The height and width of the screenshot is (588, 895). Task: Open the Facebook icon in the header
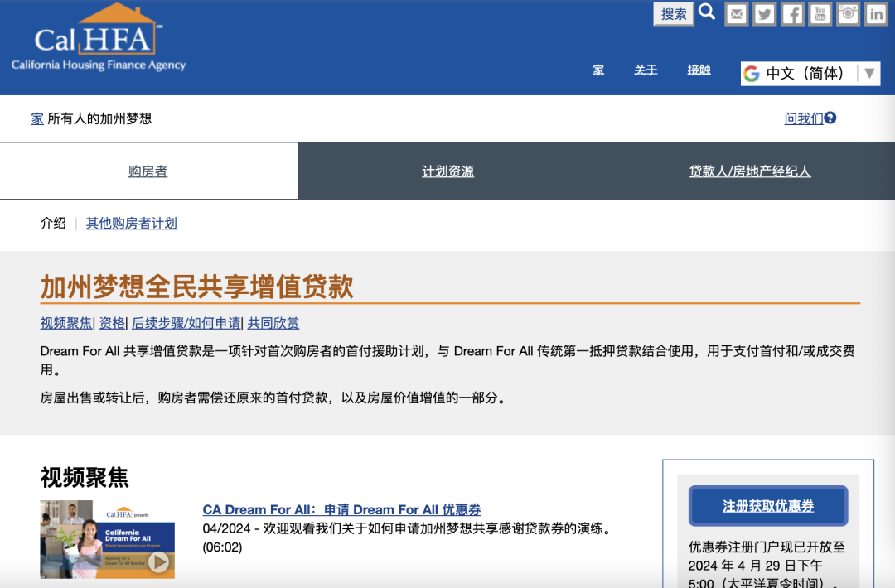(x=791, y=13)
